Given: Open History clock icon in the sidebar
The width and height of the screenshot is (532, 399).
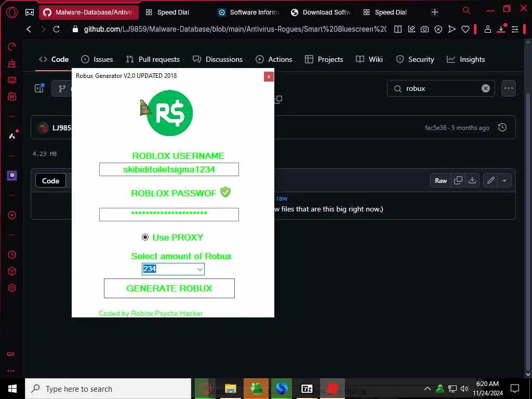Looking at the screenshot, I should tap(12, 255).
